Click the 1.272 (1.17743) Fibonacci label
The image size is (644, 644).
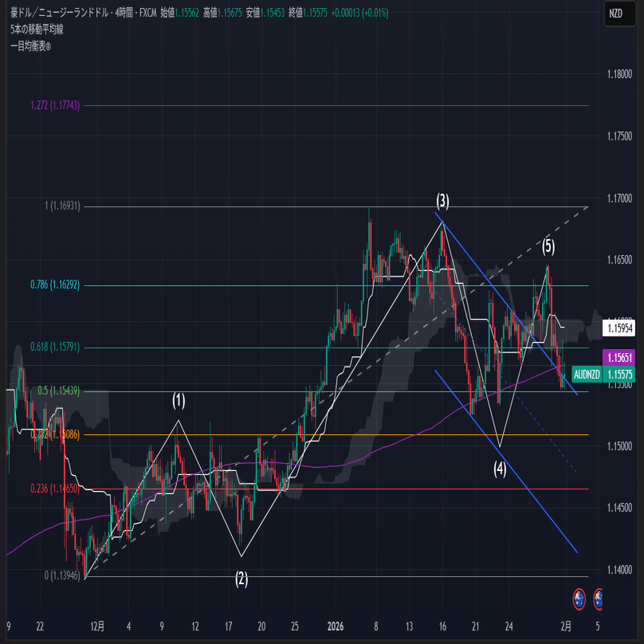[56, 105]
